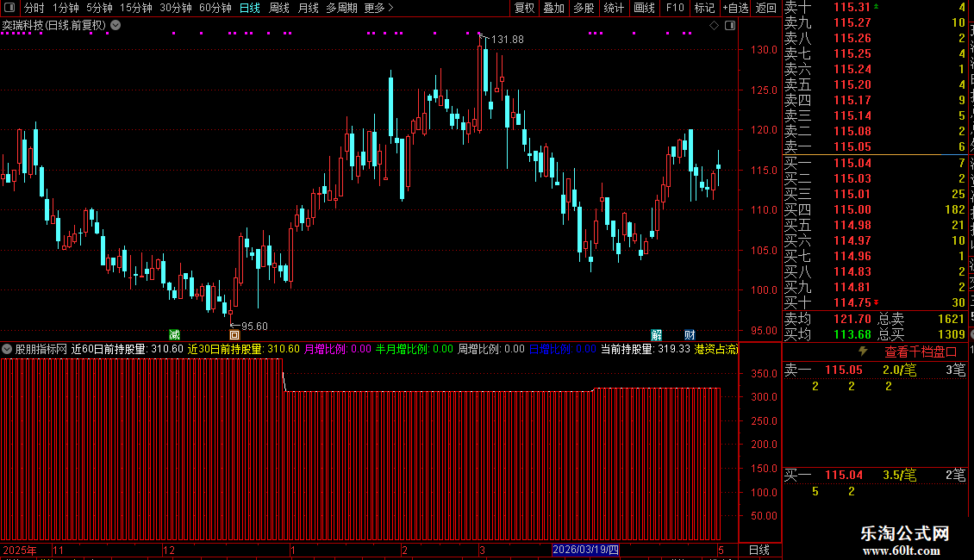Click 多股 multi-stock button
Viewport: 974px width, 560px height.
tap(584, 8)
